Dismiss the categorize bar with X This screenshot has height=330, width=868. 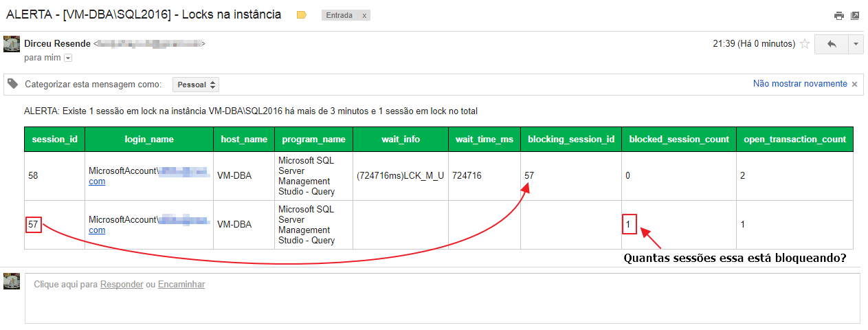coord(854,84)
